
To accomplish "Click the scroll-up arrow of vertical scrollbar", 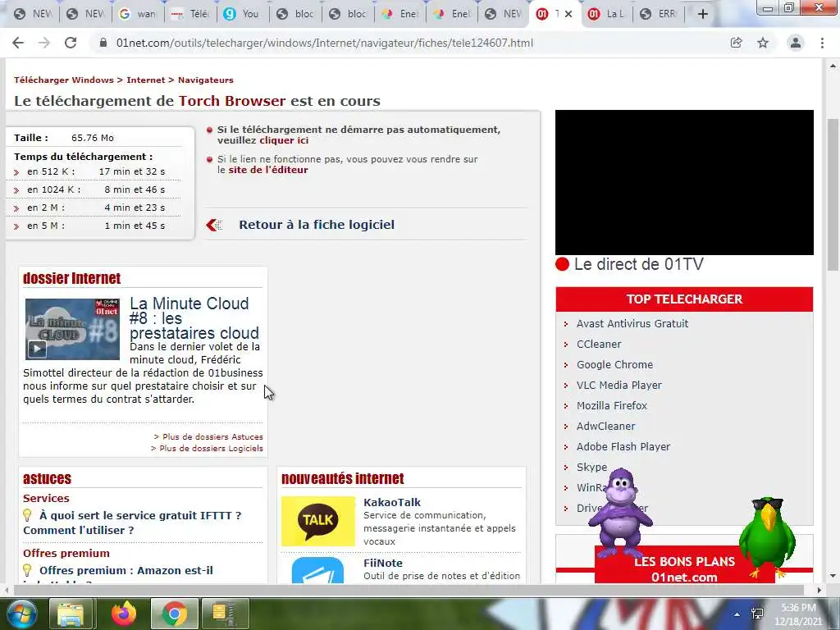I will coord(833,66).
